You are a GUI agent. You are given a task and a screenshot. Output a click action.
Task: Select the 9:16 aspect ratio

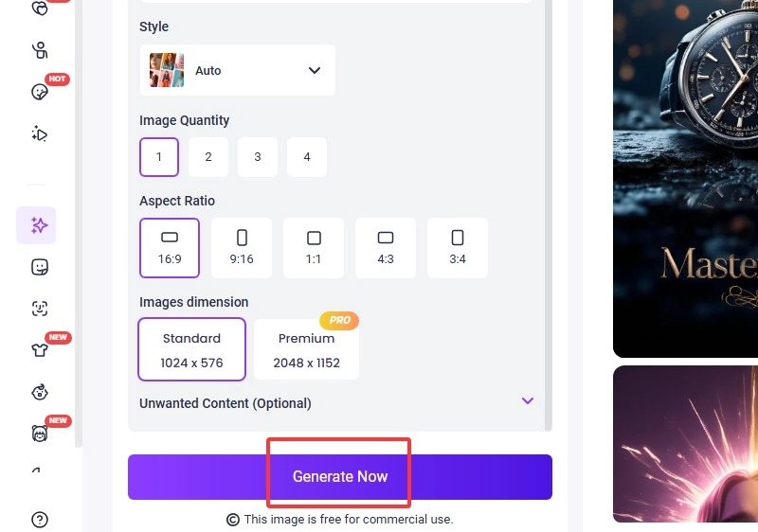(242, 248)
